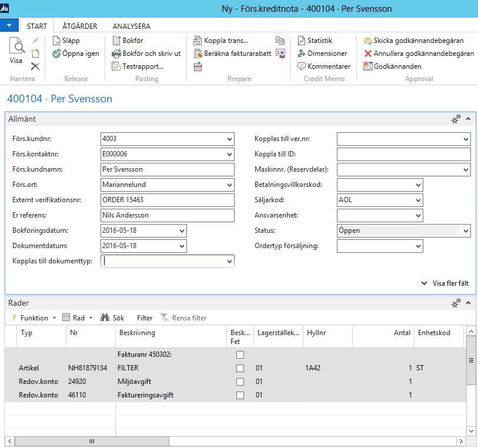The image size is (478, 448).
Task: Click the Bokför posting icon
Action: (117, 41)
